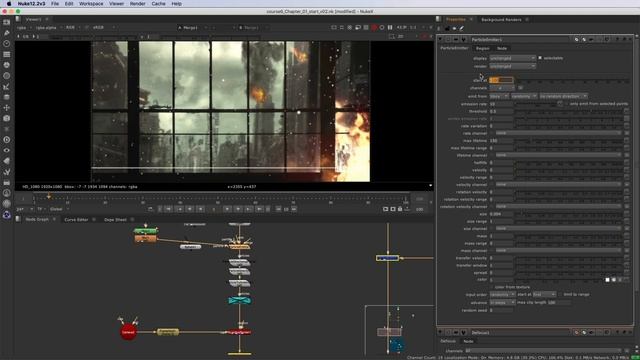Open the Channel nodes toolbar icon
The image size is (640, 360).
coord(7,54)
